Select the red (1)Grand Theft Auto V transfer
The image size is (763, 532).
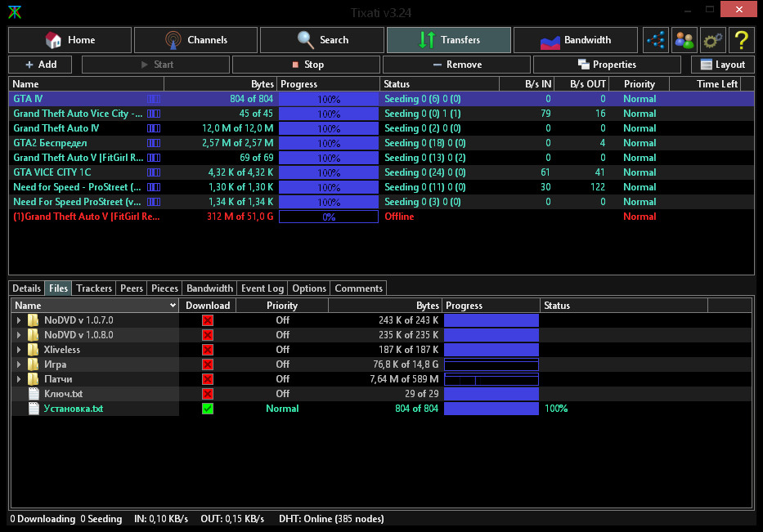pos(381,217)
